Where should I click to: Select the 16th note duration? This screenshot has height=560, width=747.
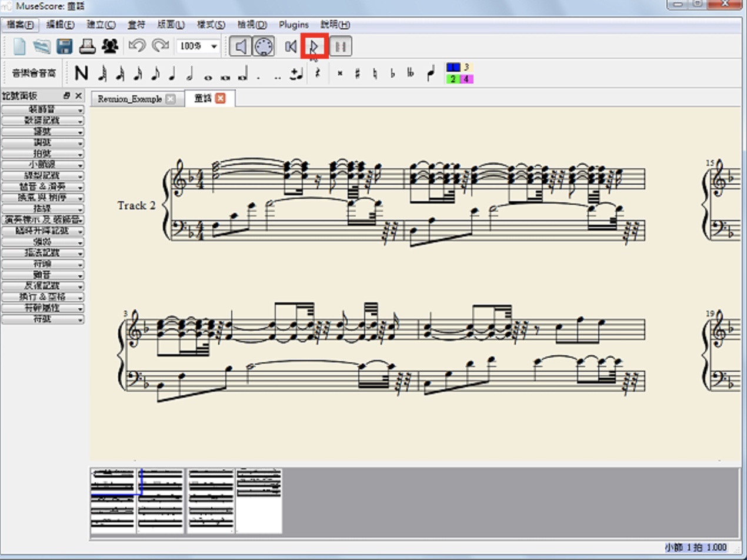tap(138, 73)
